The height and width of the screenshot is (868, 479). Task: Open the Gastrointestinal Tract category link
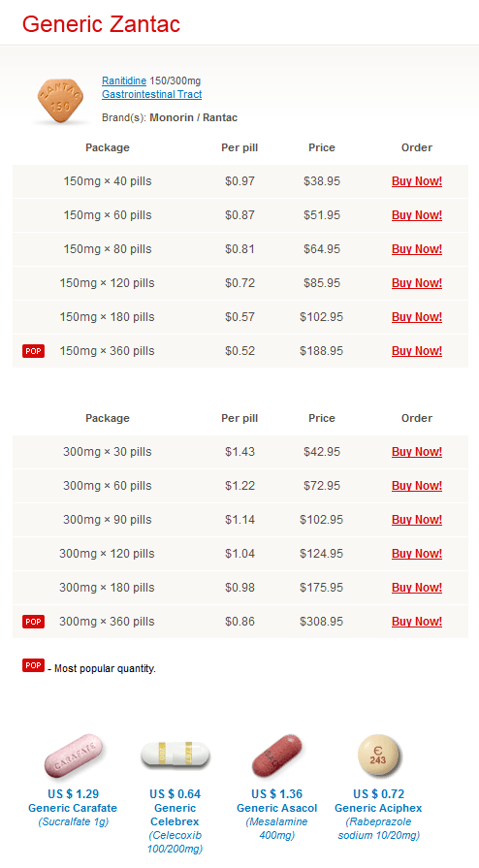[151, 94]
